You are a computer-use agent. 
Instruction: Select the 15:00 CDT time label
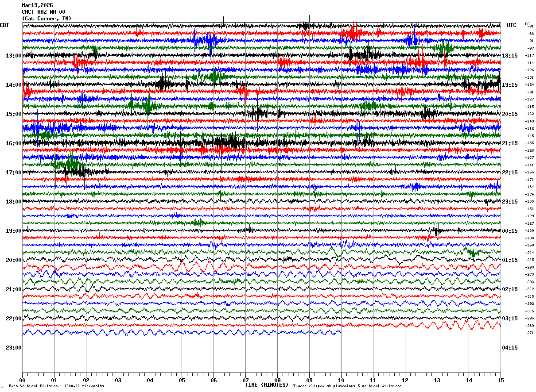[13, 114]
